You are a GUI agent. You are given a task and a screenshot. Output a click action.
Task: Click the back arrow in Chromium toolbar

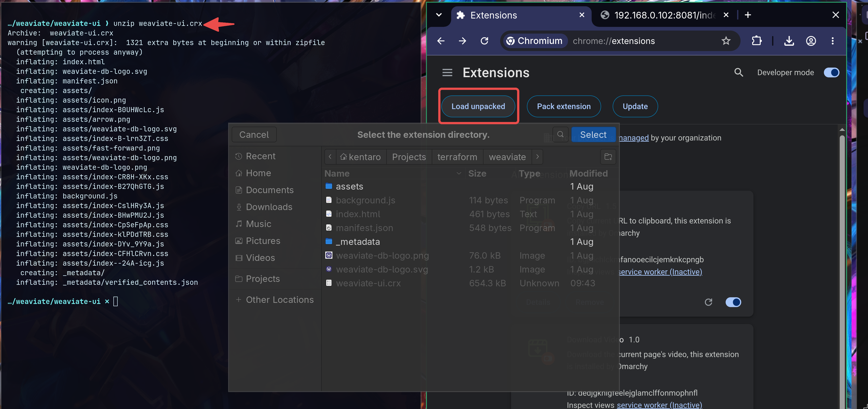pos(441,41)
